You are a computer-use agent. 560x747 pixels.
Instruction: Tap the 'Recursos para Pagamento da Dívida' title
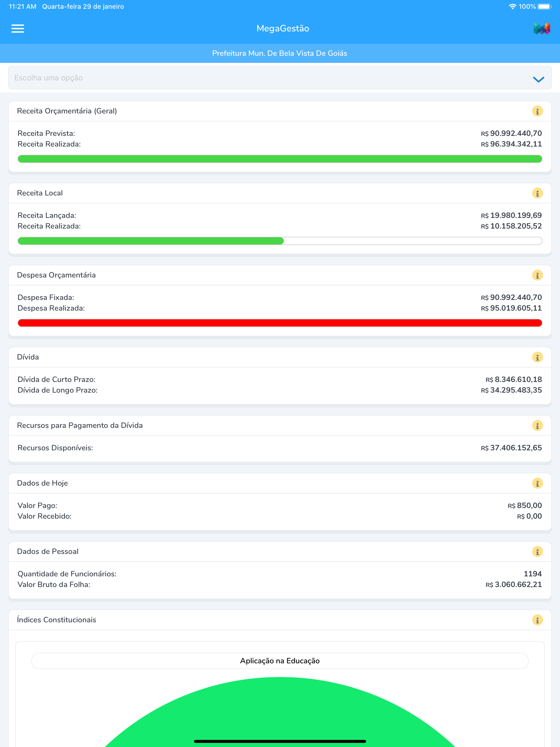(80, 425)
